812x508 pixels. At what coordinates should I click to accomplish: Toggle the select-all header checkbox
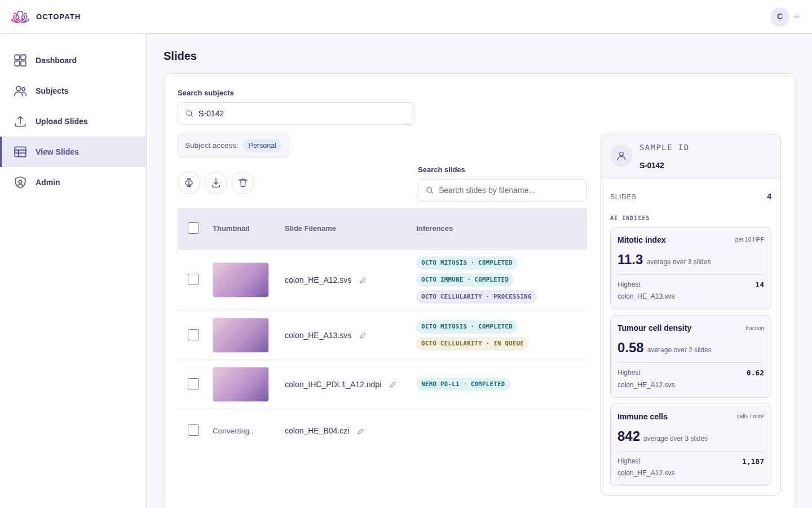pyautogui.click(x=193, y=228)
